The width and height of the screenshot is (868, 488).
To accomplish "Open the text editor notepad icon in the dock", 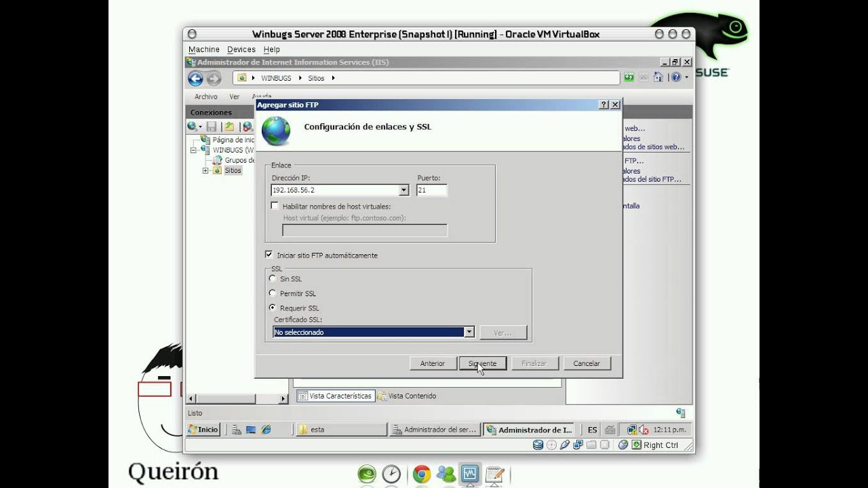I will 495,474.
